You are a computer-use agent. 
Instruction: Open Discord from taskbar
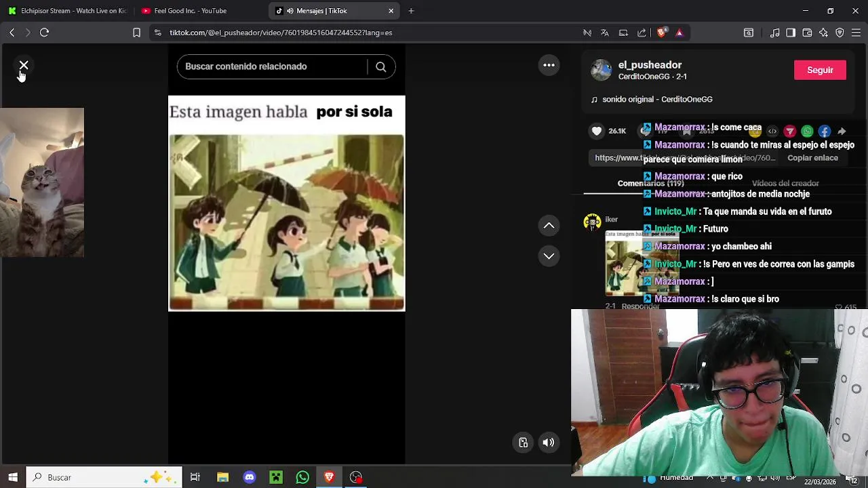[x=249, y=477]
